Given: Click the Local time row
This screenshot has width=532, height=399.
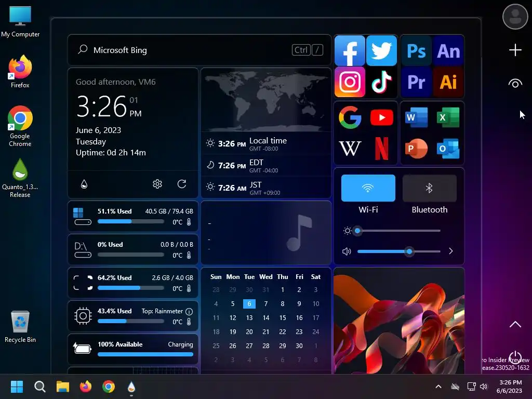Looking at the screenshot, I should 266,143.
